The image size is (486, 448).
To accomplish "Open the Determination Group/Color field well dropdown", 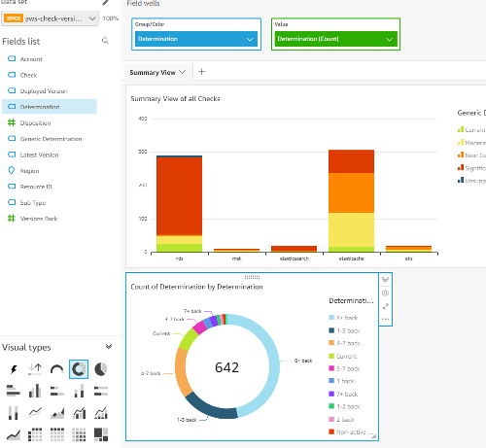I will point(250,39).
